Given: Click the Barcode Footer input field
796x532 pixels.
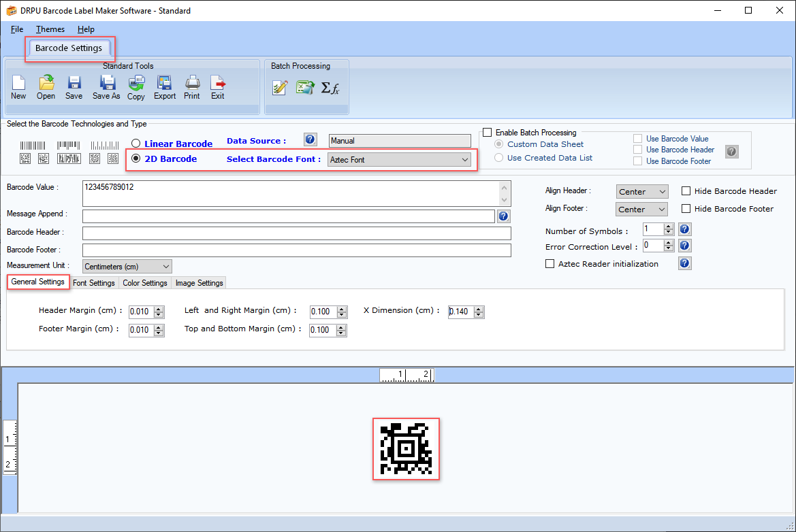Looking at the screenshot, I should pyautogui.click(x=296, y=250).
